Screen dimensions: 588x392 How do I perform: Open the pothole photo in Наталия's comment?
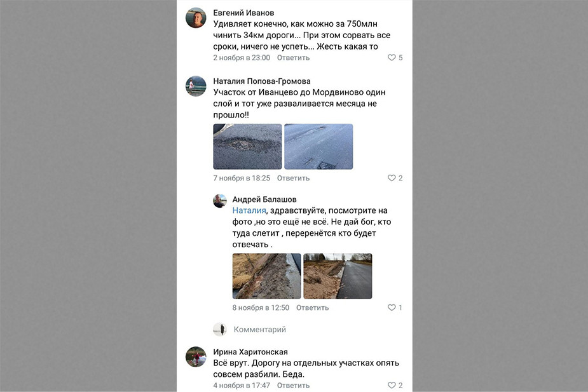click(247, 146)
